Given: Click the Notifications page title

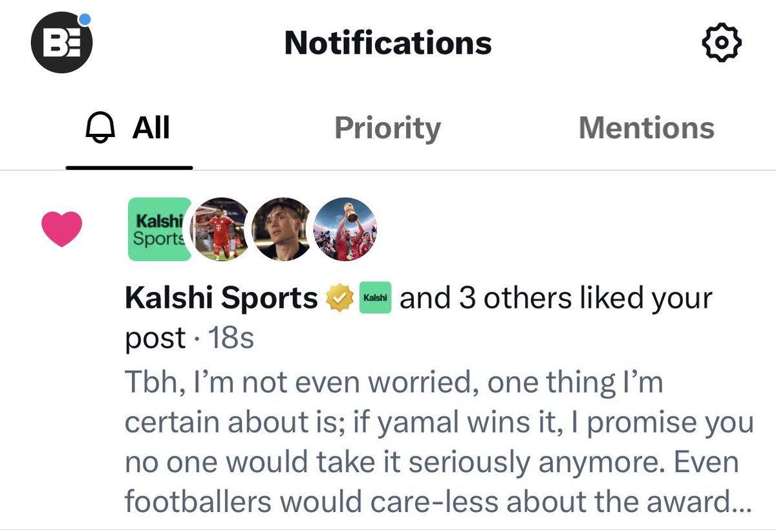Looking at the screenshot, I should tap(388, 43).
